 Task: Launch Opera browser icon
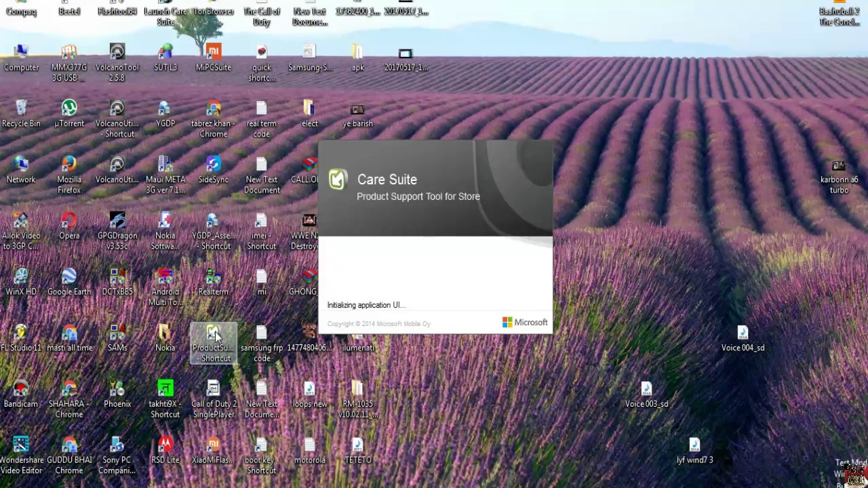69,227
